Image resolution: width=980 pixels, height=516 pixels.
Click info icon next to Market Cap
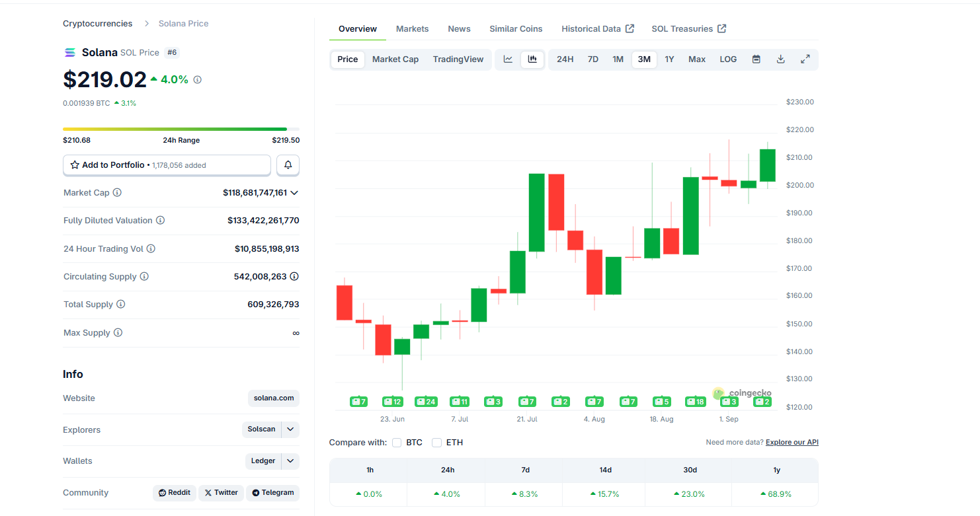pos(117,193)
